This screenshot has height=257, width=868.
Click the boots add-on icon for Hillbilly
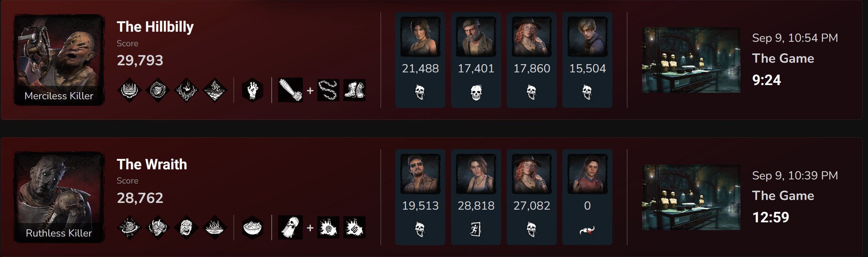355,90
